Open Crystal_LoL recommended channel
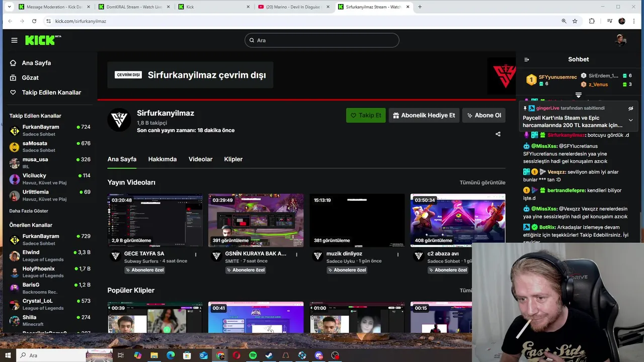Screen dimensions: 644x362 pos(50,304)
